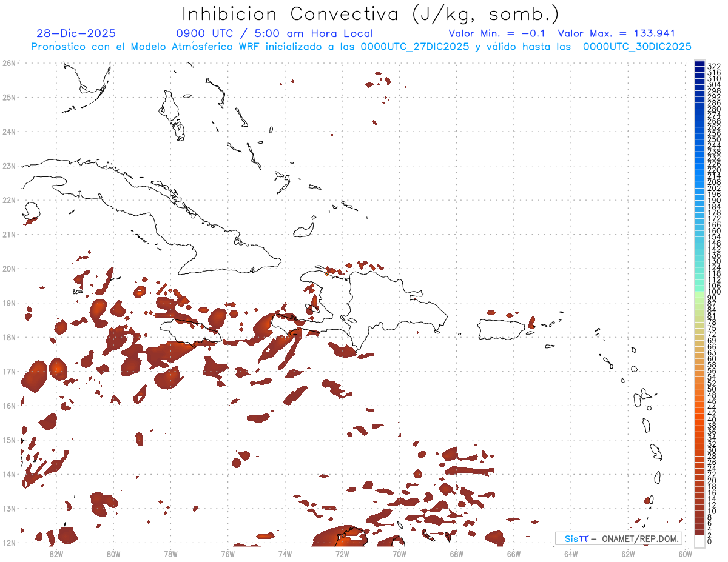
Task: Click the 'Valor Max. = 133.941' readout
Action: point(616,33)
